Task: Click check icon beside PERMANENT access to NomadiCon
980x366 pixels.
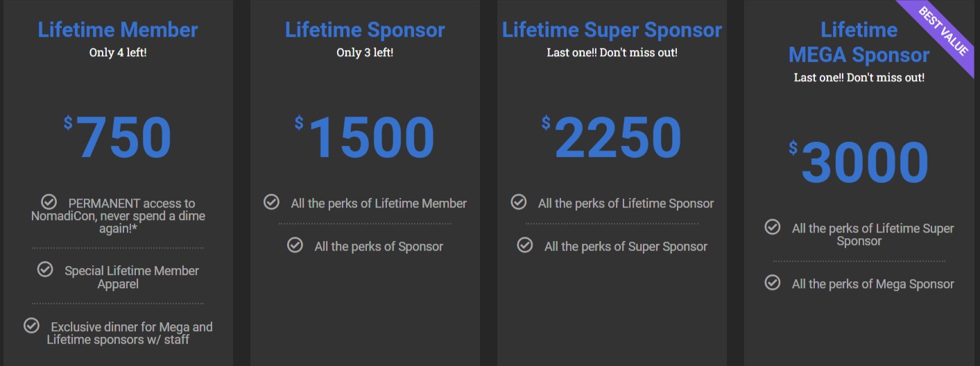Action: 49,202
